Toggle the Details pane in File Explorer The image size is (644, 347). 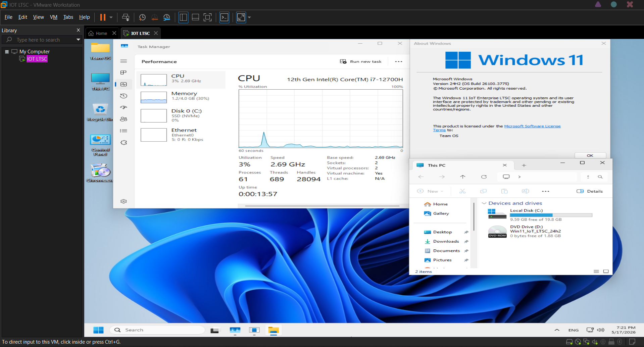coord(590,191)
